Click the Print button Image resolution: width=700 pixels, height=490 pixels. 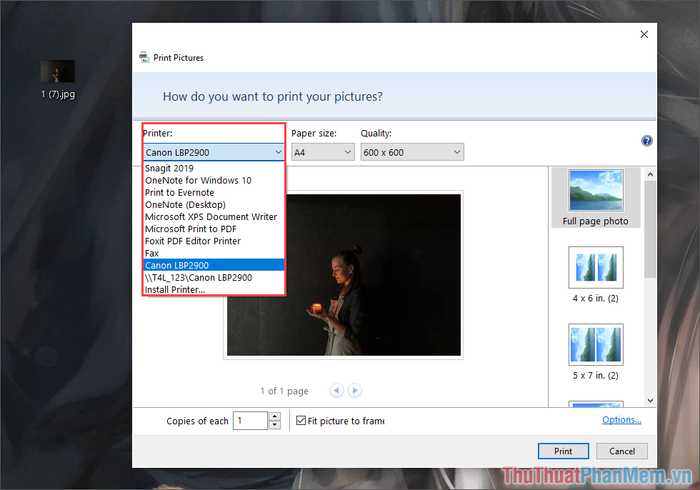(x=563, y=451)
